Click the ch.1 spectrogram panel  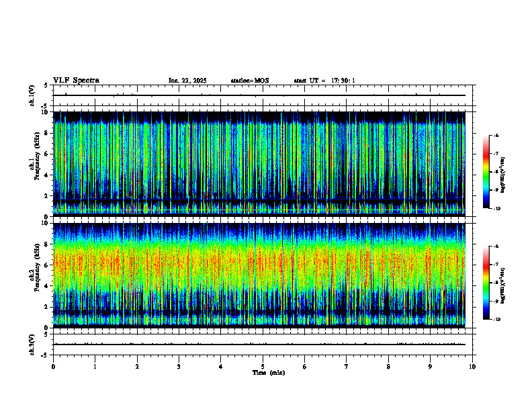click(x=259, y=164)
